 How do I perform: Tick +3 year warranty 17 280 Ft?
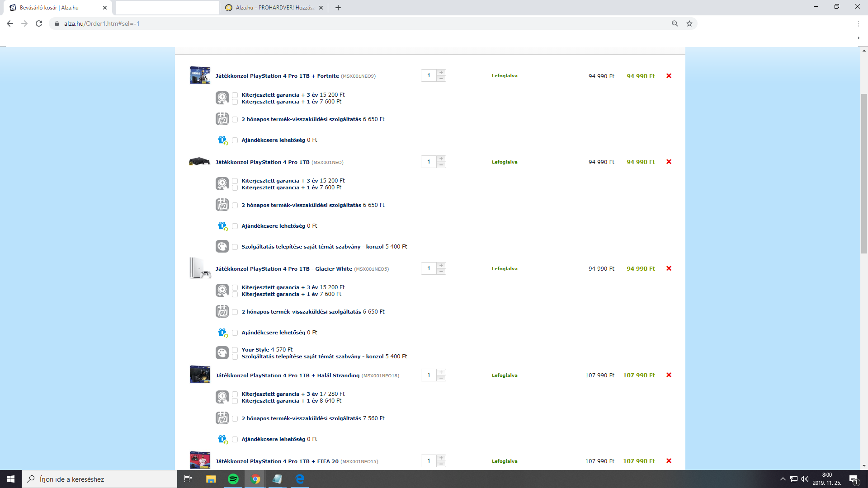pyautogui.click(x=235, y=394)
